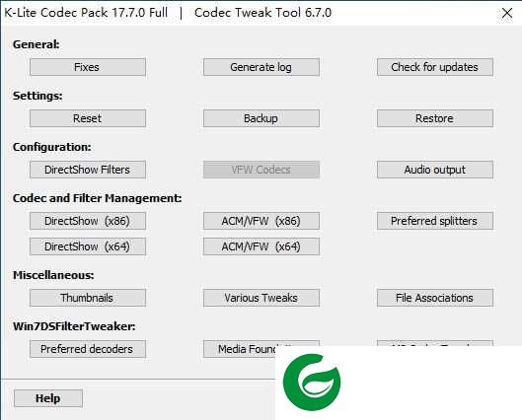The width and height of the screenshot is (522, 420).
Task: Click the Restore settings button
Action: (x=435, y=118)
